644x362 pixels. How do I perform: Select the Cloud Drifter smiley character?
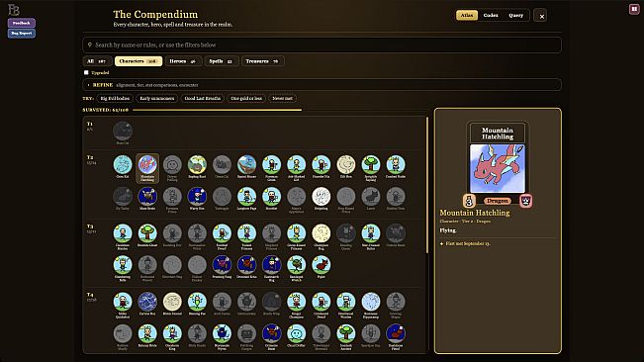[x=297, y=333]
